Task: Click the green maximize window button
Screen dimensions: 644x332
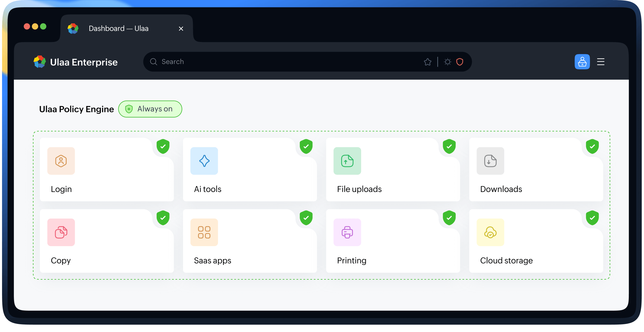Action: (x=43, y=26)
